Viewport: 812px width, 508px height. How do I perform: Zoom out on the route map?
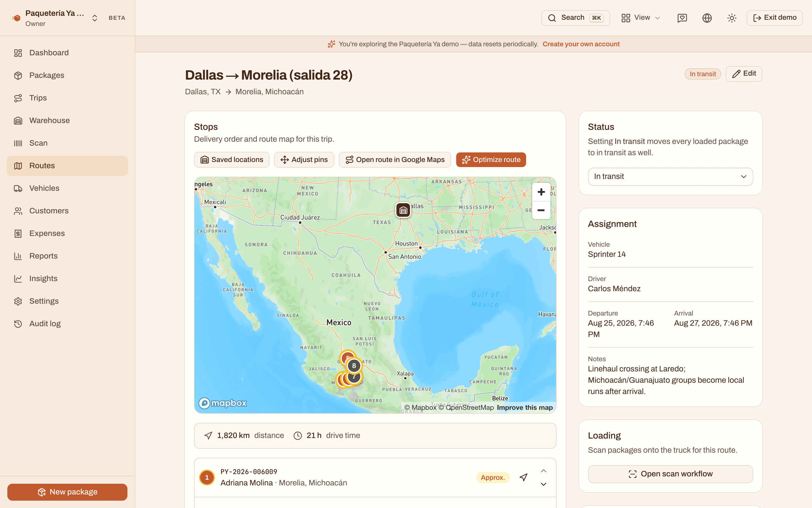tap(541, 210)
